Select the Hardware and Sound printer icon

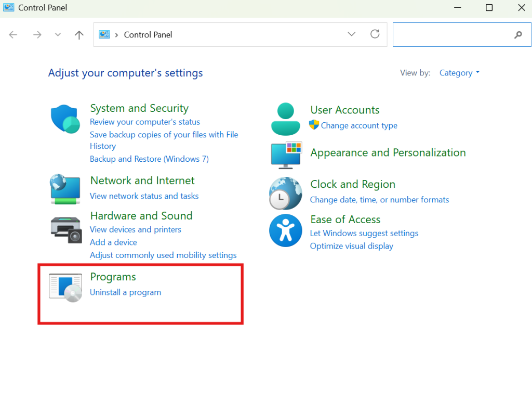pos(64,229)
